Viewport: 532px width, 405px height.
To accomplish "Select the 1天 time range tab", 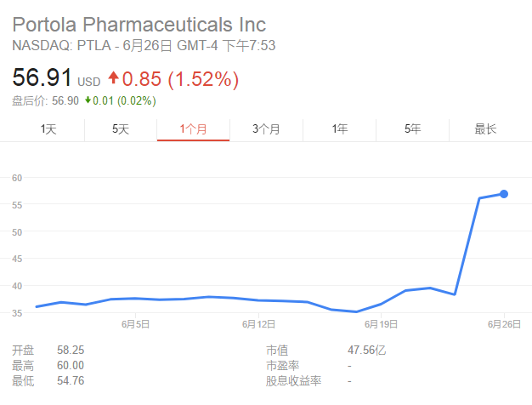I will [48, 128].
